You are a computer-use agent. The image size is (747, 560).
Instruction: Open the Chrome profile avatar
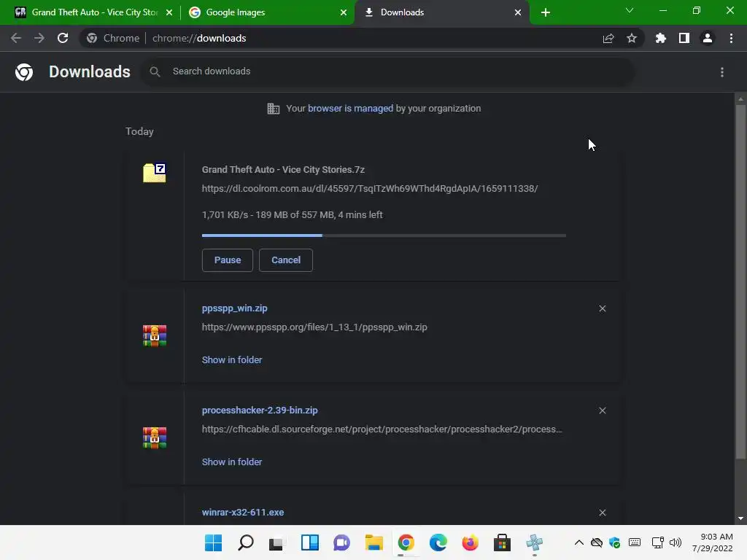point(708,38)
